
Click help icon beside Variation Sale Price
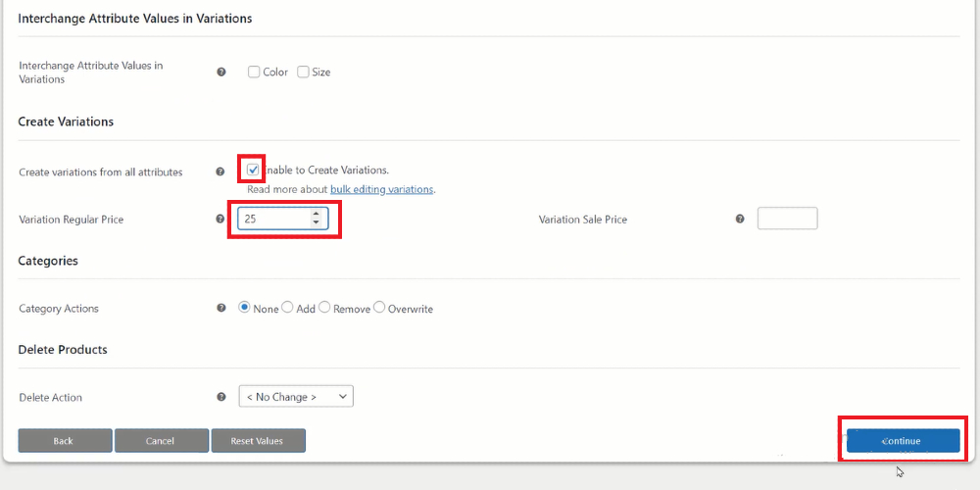(740, 219)
